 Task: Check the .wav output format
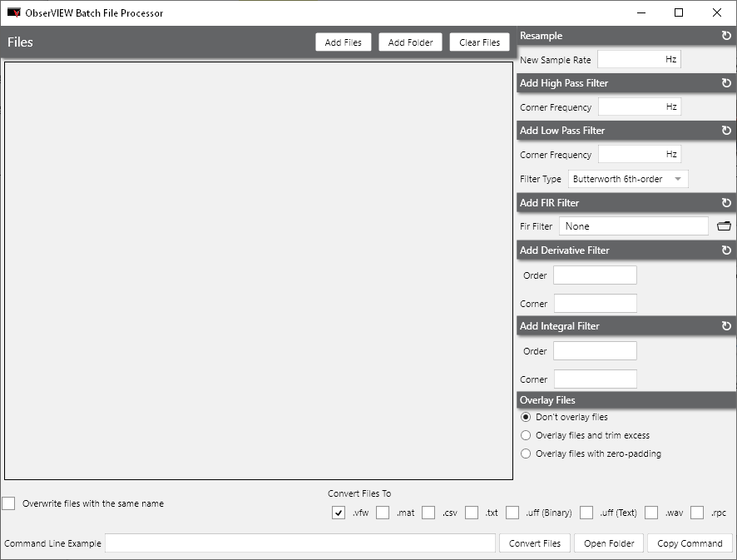point(651,513)
